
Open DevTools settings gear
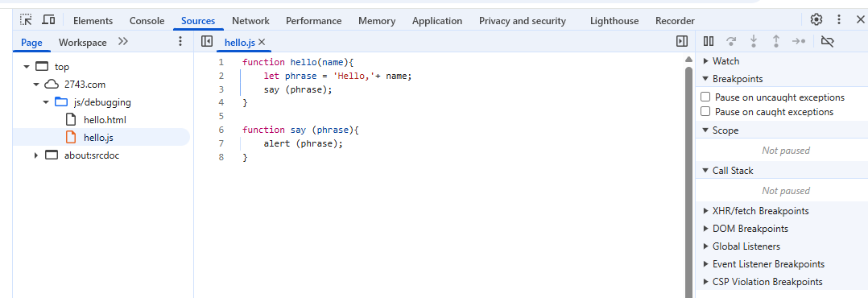pyautogui.click(x=816, y=20)
